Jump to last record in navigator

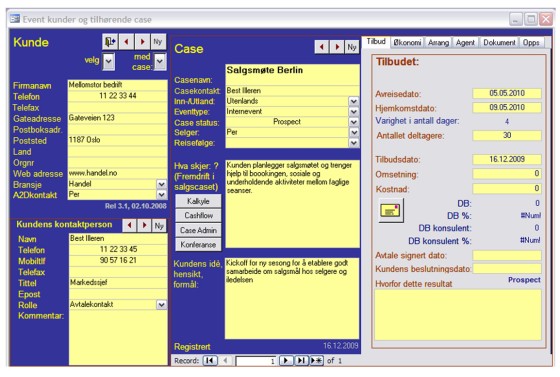click(301, 361)
